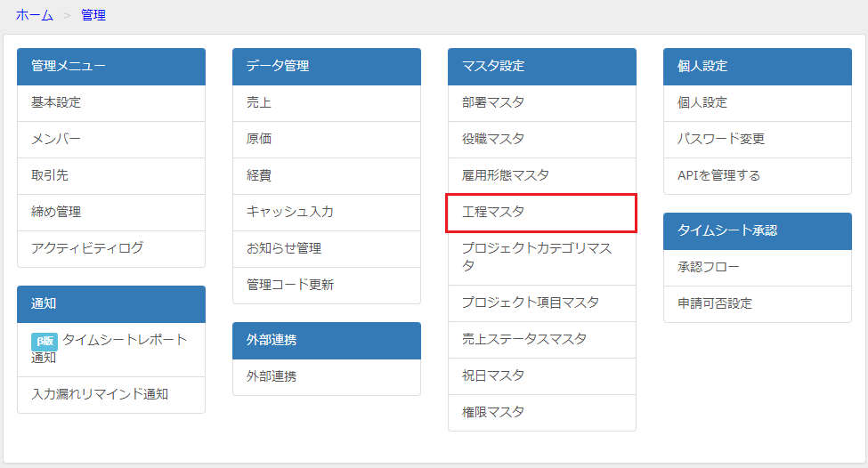Open the 取引先 entry
This screenshot has width=868, height=468.
[111, 176]
